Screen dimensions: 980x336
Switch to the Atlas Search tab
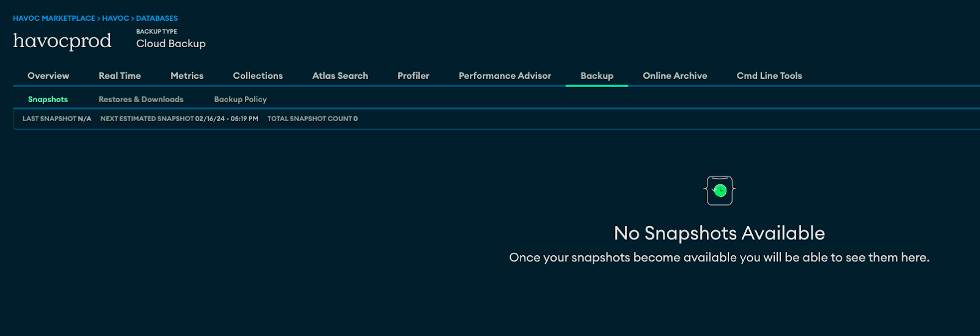(x=340, y=76)
